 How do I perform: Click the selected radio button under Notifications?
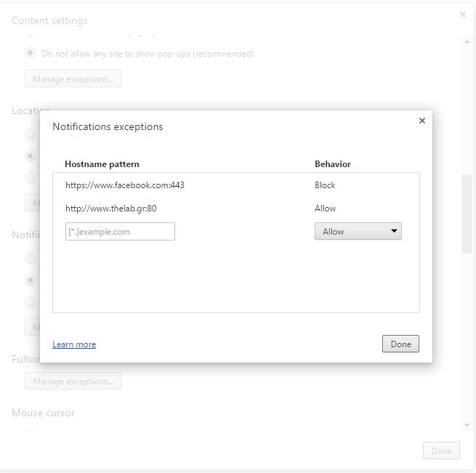[31, 280]
